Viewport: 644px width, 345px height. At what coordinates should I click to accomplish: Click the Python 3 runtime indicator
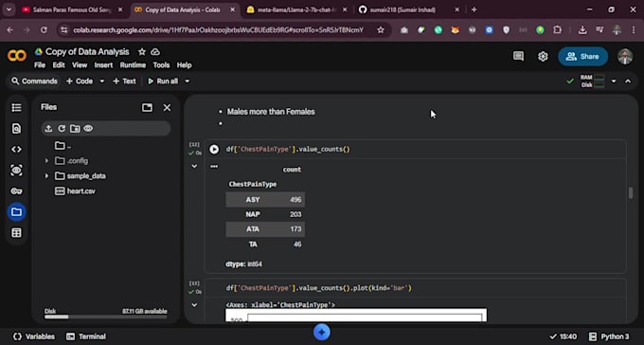pos(609,336)
